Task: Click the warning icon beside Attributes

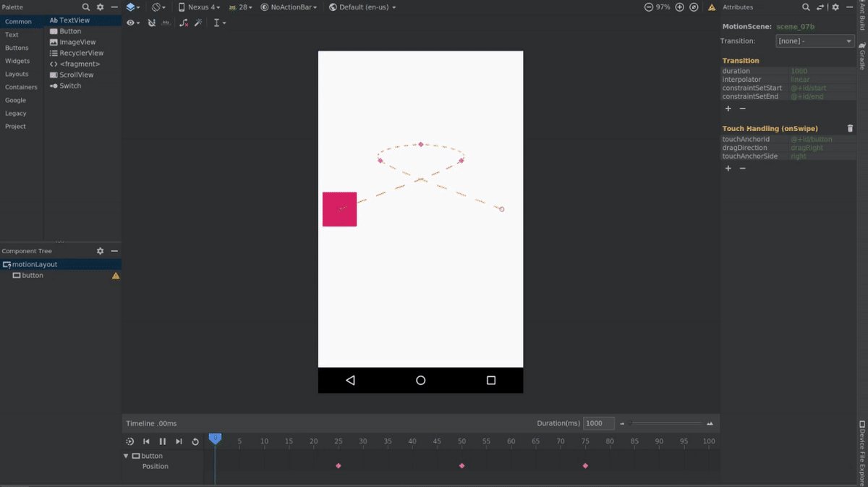Action: coord(712,7)
